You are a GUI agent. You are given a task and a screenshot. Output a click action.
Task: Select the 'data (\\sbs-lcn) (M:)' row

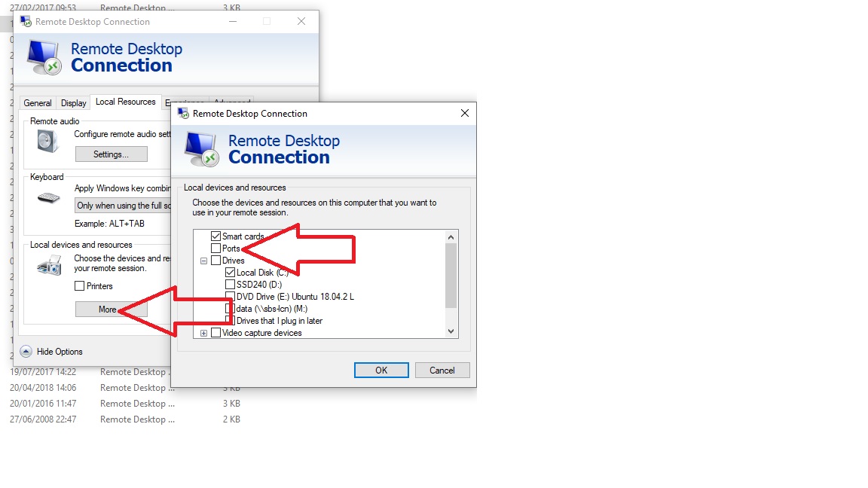tap(272, 309)
